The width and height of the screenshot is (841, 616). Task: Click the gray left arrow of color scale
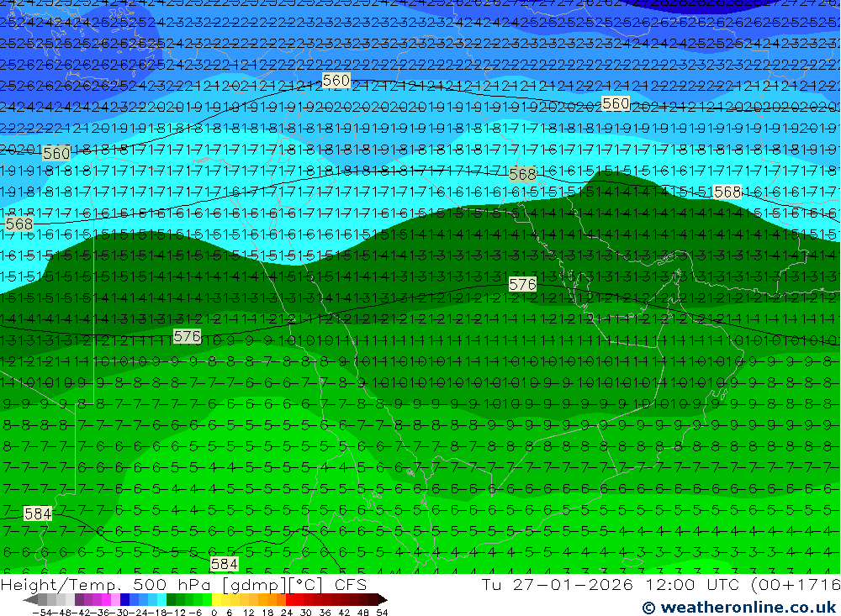[x=30, y=600]
